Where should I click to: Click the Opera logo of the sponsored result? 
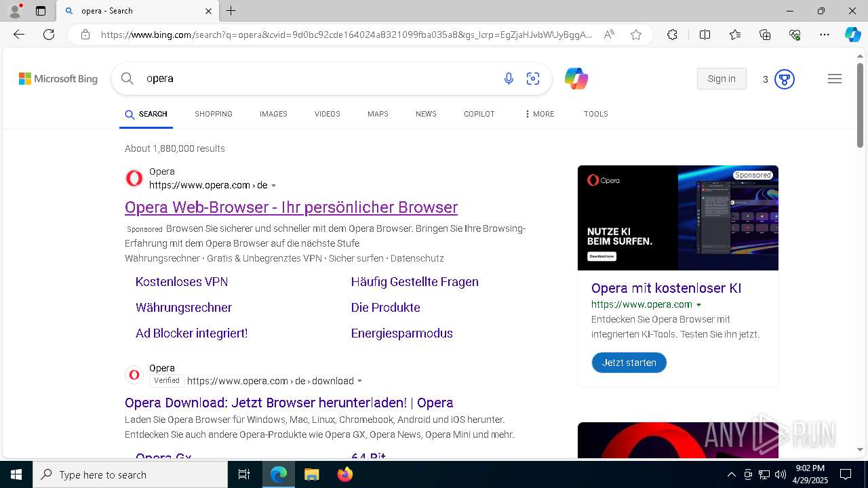(134, 178)
